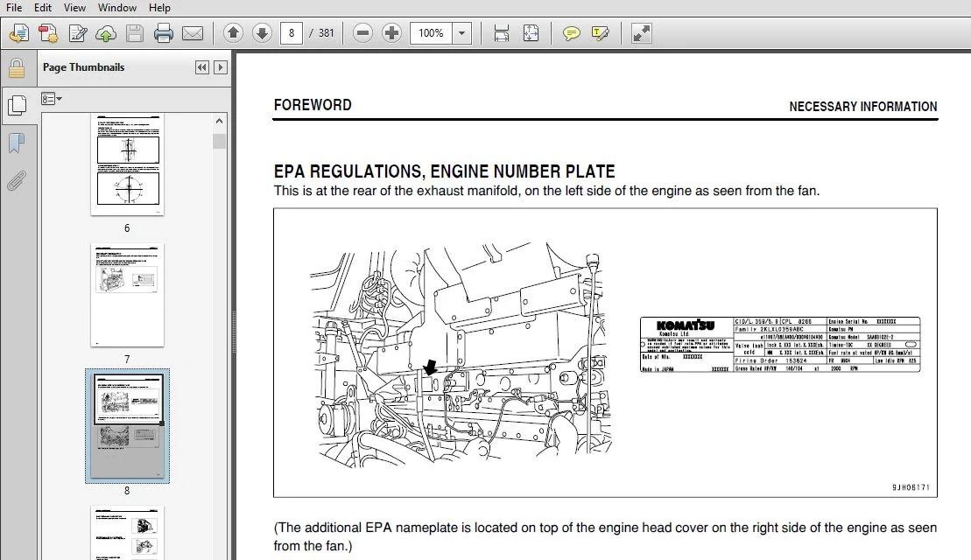Click the Fit width scrolling icon
Screen dimensions: 971x560
[501, 32]
